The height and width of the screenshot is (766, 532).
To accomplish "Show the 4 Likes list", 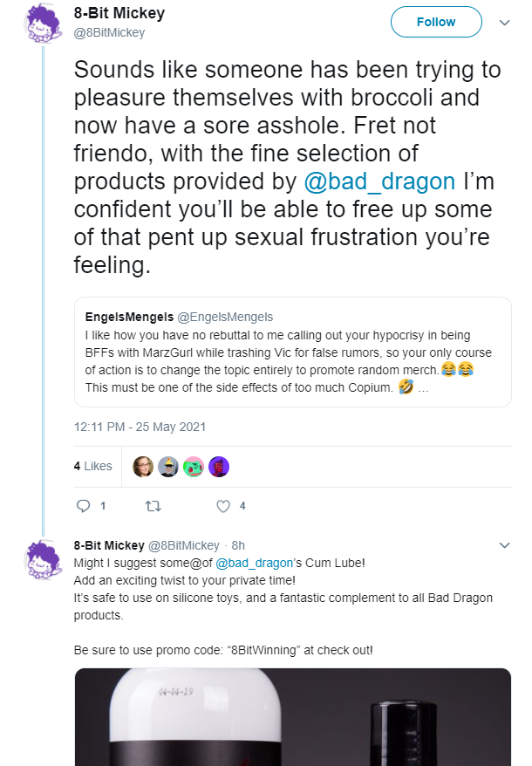I will tap(92, 466).
